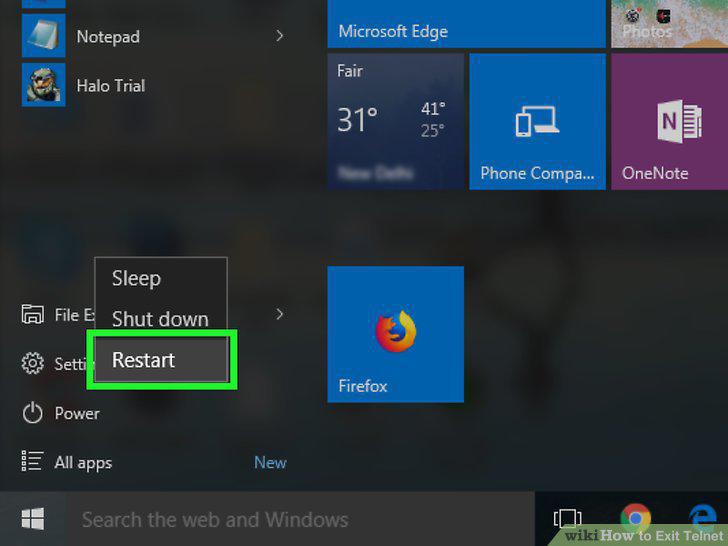Launch Halo Trial from its icon
The width and height of the screenshot is (728, 546).
click(x=44, y=85)
